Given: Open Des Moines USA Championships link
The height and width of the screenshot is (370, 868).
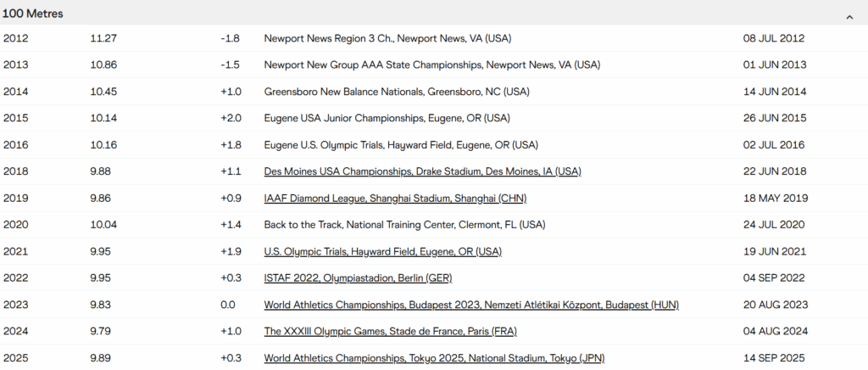Looking at the screenshot, I should coord(422,171).
